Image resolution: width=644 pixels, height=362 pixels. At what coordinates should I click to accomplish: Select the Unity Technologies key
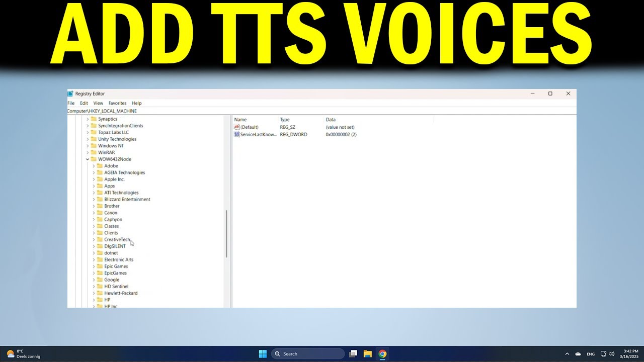tap(117, 139)
